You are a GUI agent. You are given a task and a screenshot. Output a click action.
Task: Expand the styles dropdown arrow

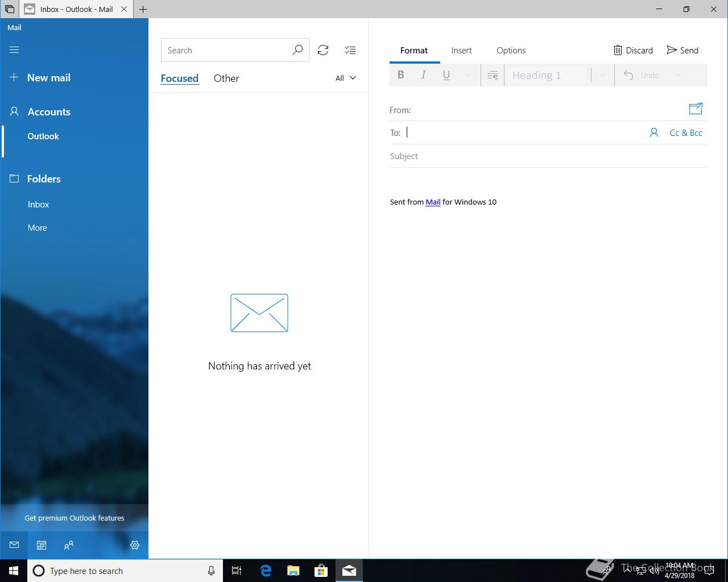[603, 75]
